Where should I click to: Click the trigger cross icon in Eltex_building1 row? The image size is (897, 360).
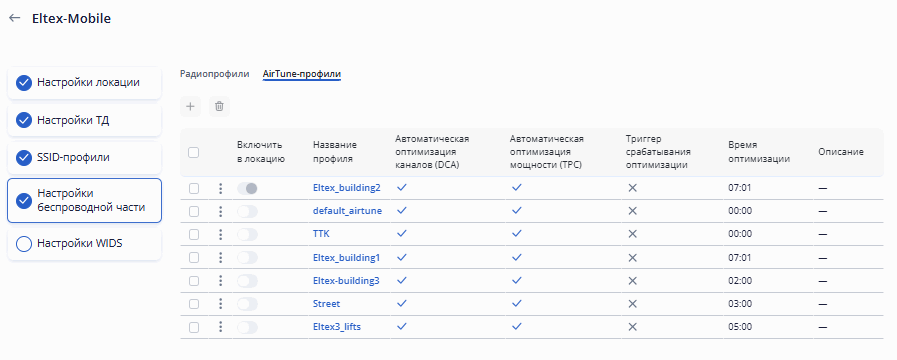(x=632, y=257)
